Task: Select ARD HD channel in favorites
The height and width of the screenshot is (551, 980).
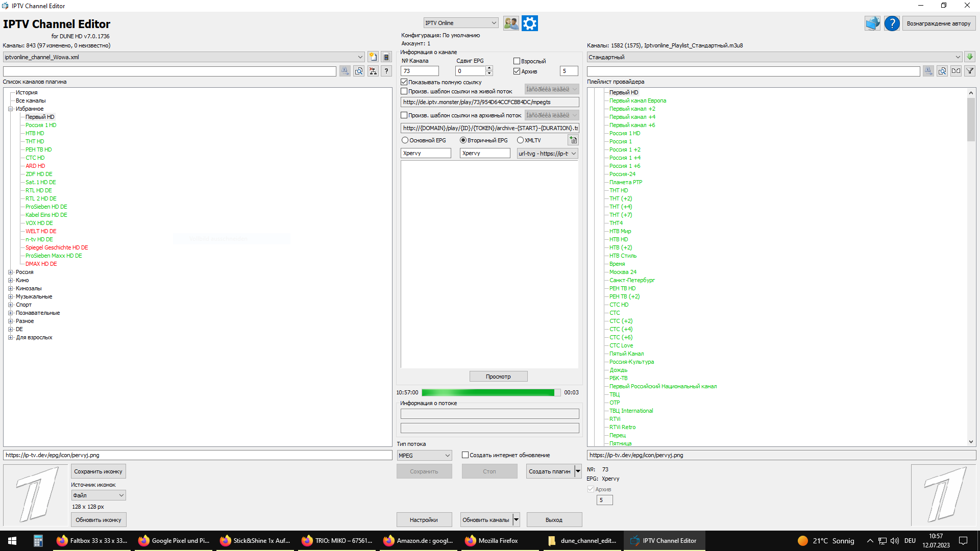Action: tap(35, 166)
